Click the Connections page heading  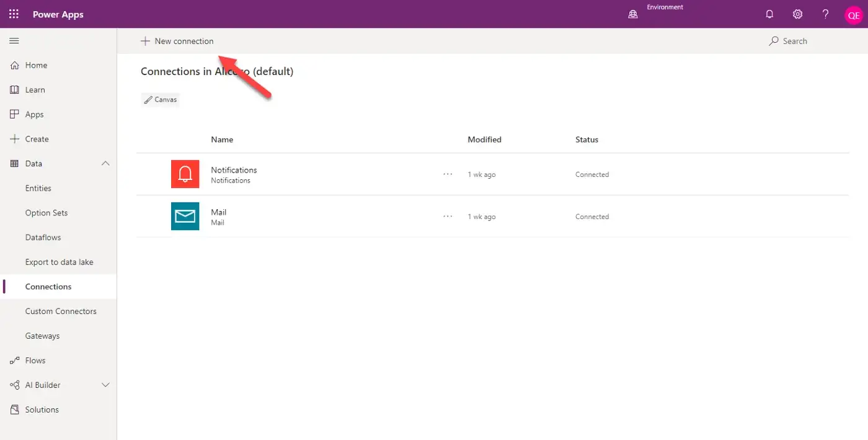217,71
